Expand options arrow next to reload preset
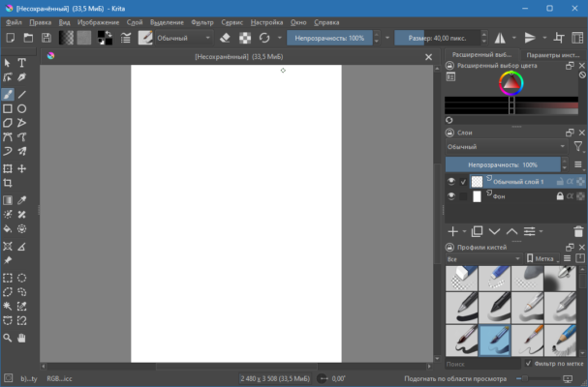 279,38
